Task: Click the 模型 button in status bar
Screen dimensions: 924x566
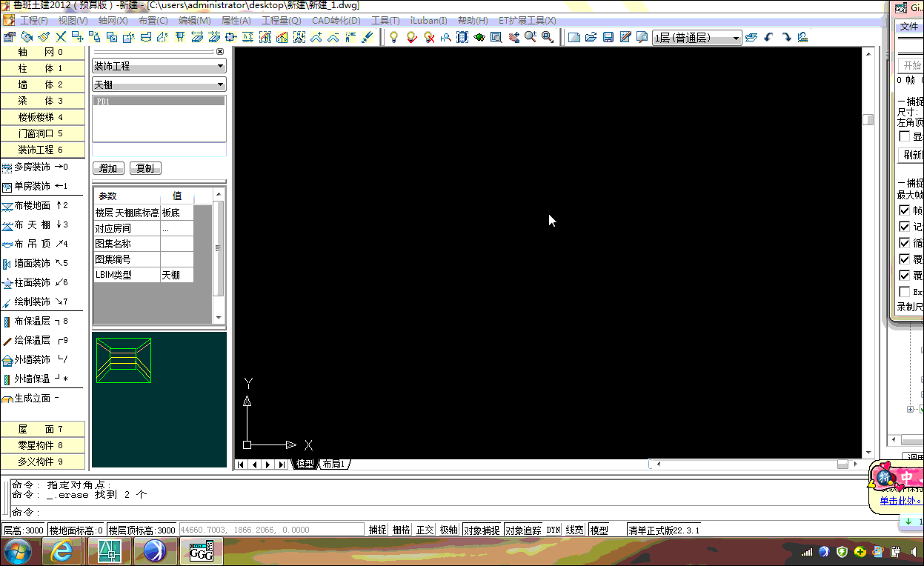Action: tap(599, 530)
